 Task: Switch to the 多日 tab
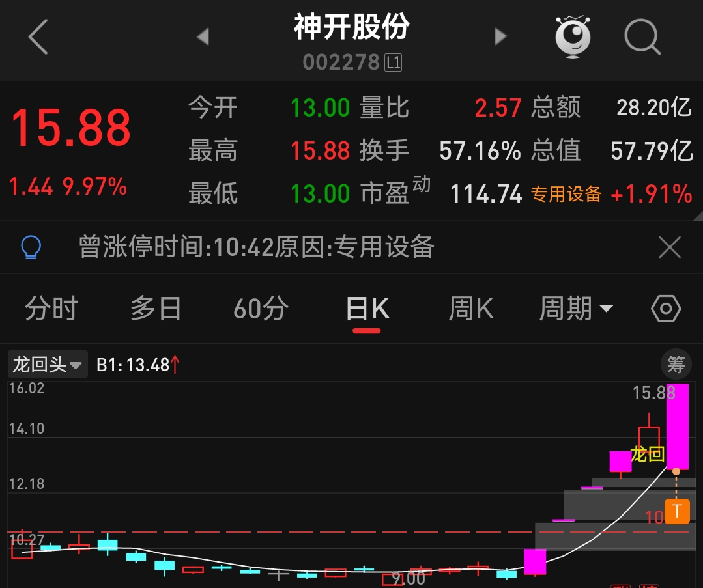pyautogui.click(x=156, y=309)
